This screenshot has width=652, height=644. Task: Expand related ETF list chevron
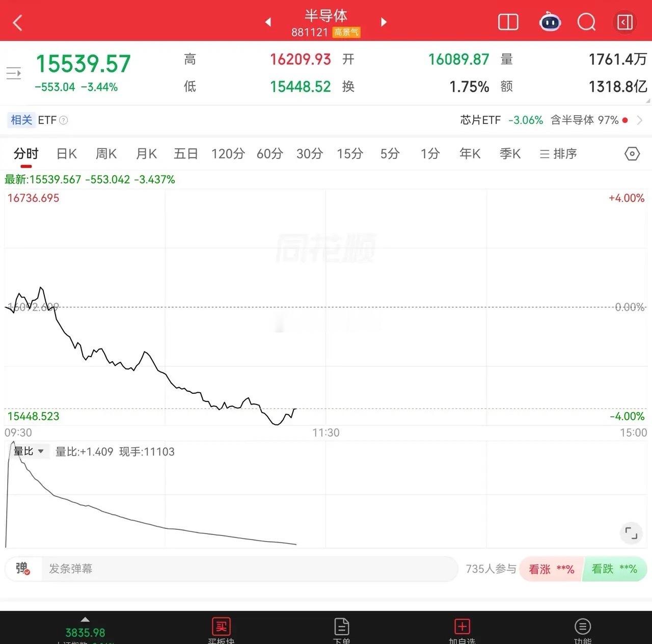click(640, 120)
